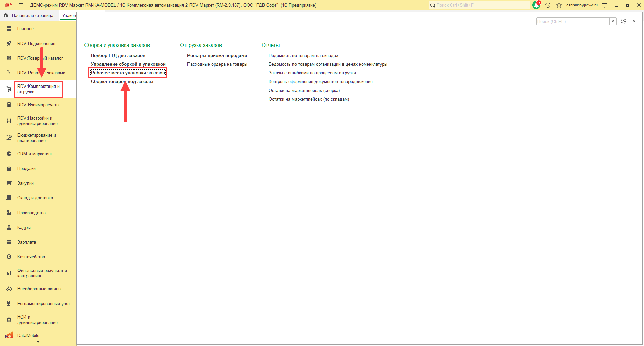
Task: Click the Финансовый результат chart icon
Action: pyautogui.click(x=9, y=273)
